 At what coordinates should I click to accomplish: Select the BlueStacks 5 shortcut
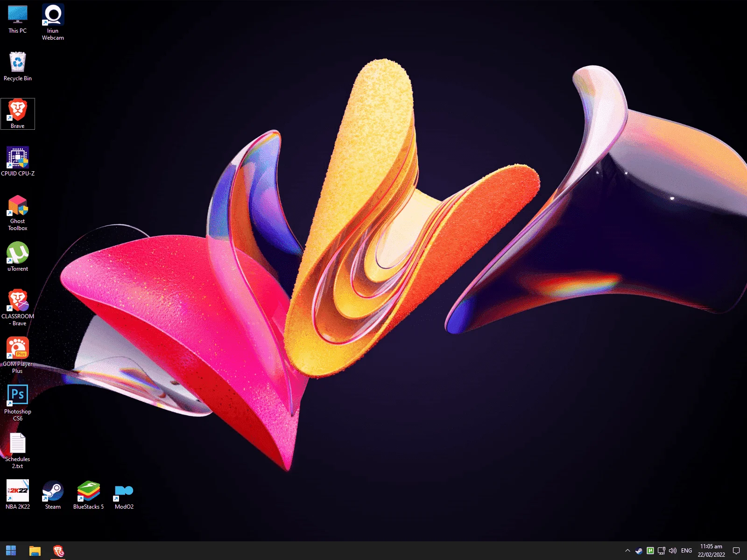point(89,495)
